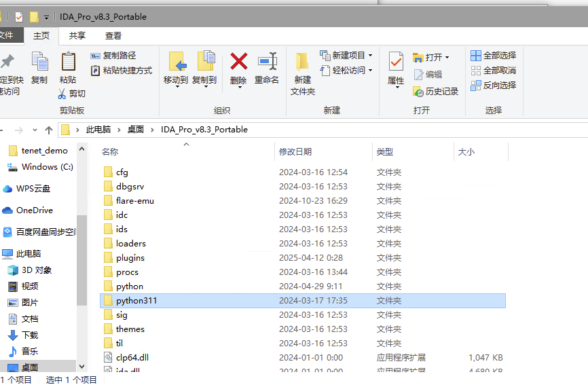Click 桌面 in the address breadcrumb

pos(136,130)
